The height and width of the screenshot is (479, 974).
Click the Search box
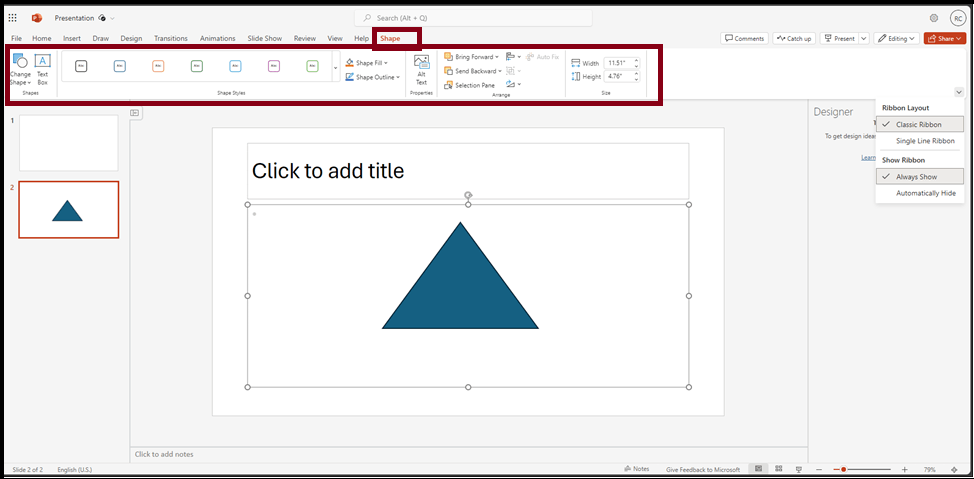coord(473,18)
